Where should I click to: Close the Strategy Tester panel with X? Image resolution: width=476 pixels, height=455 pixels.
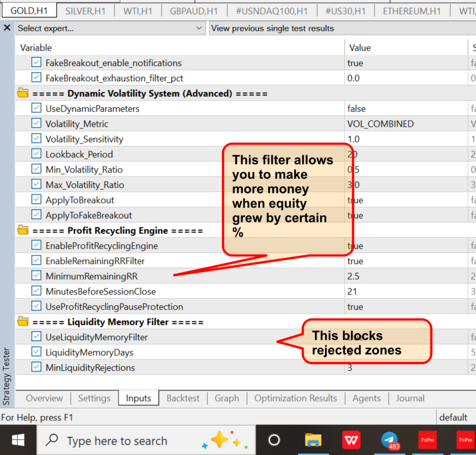pyautogui.click(x=7, y=28)
